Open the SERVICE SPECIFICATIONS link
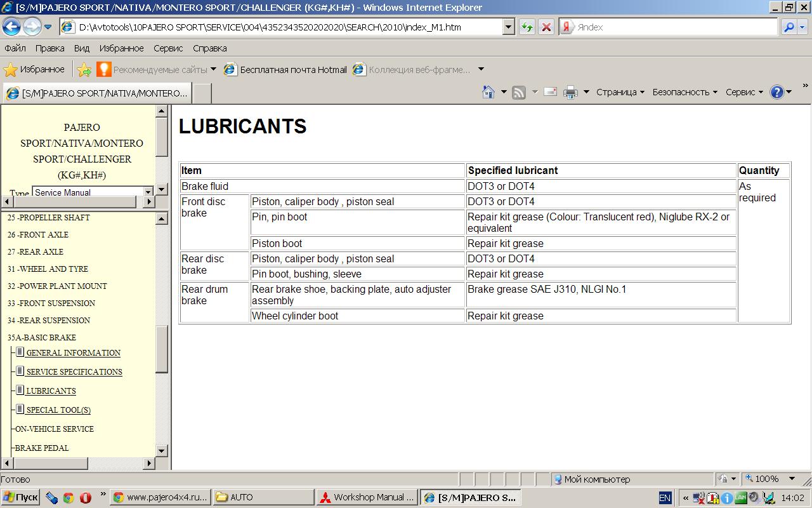Screen dimensions: 812x508 (x=74, y=372)
